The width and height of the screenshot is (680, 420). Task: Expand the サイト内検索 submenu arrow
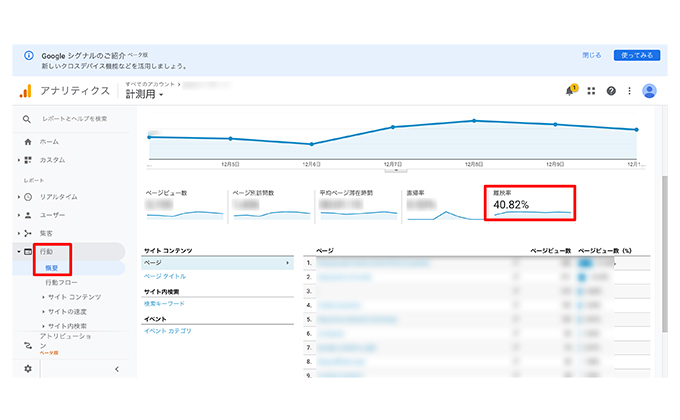click(43, 326)
